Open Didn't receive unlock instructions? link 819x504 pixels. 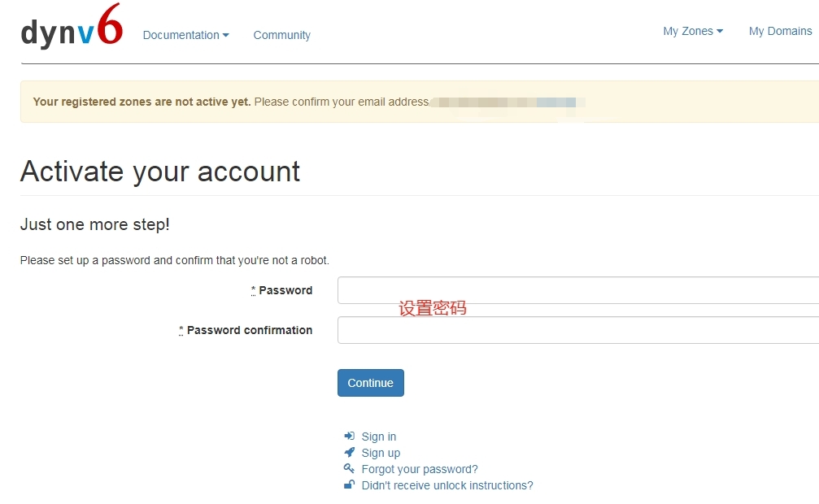tap(447, 485)
